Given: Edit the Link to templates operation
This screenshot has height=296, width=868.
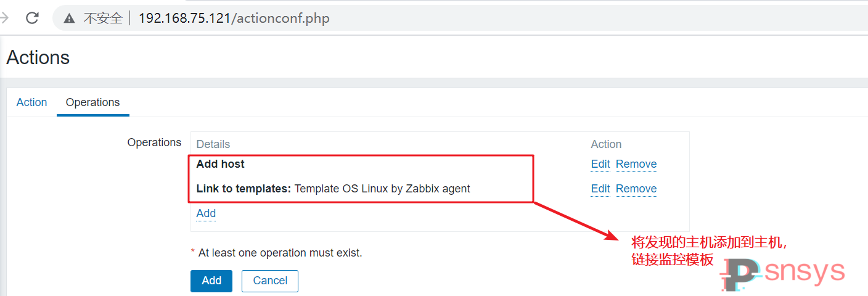Looking at the screenshot, I should click(x=600, y=189).
